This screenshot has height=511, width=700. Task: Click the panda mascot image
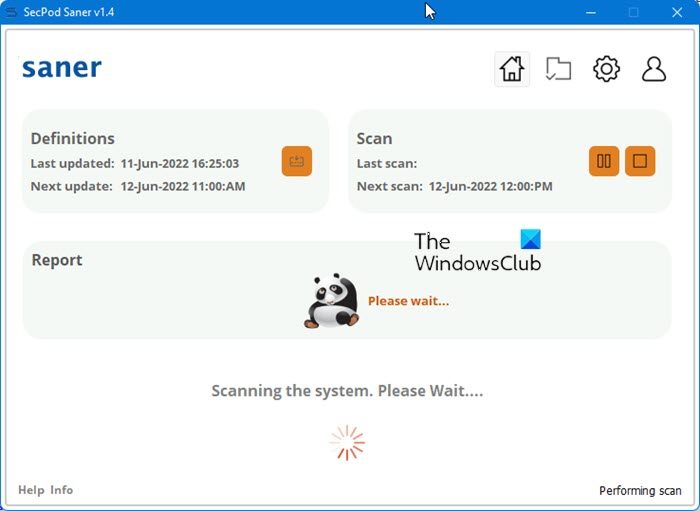click(332, 301)
